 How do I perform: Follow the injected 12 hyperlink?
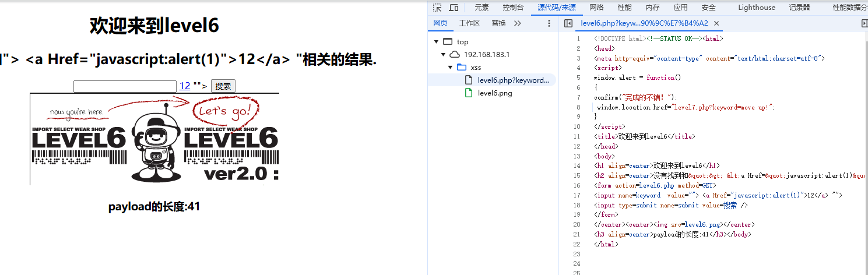pos(185,86)
